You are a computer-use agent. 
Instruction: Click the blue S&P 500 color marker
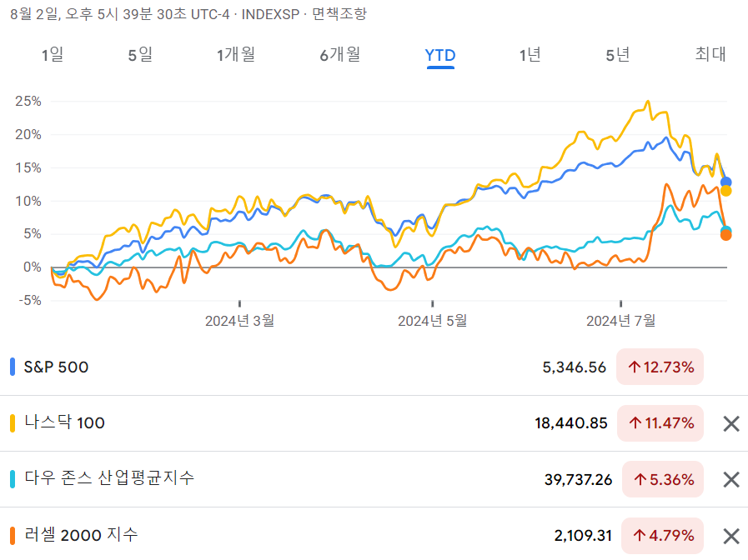tap(13, 367)
